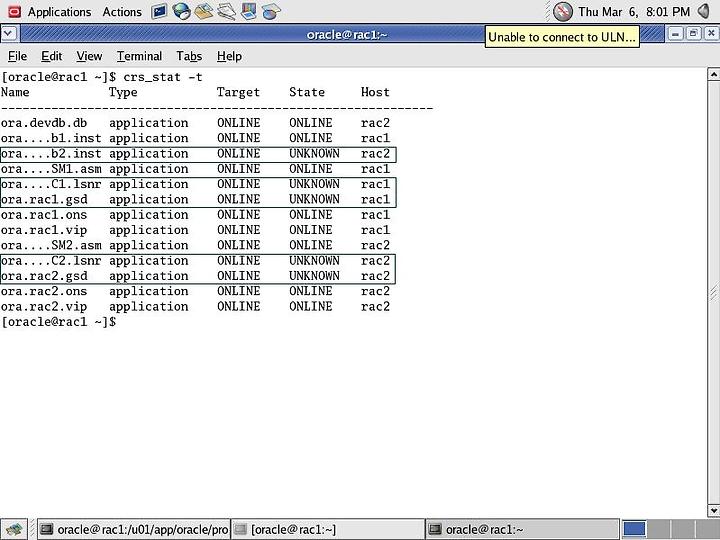Open the volume control speaker icon
This screenshot has width=720, height=540.
coord(704,11)
